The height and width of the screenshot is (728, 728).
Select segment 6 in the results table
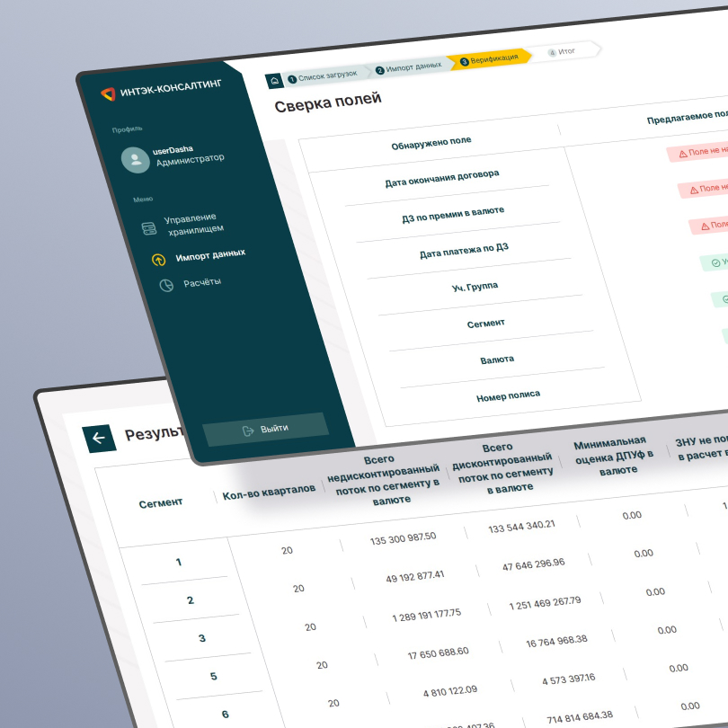(226, 715)
